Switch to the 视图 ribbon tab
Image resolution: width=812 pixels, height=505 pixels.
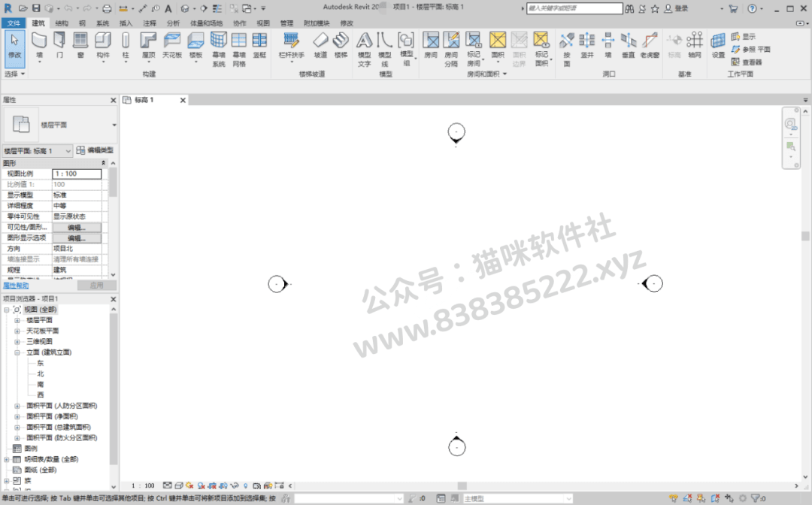click(263, 23)
